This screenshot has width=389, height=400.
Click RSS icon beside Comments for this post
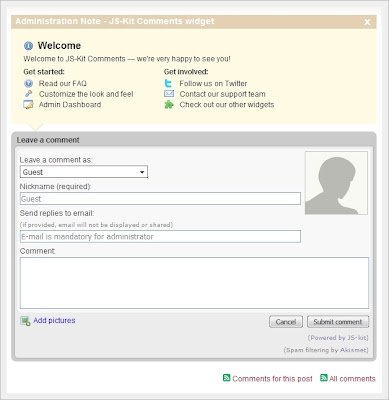227,378
